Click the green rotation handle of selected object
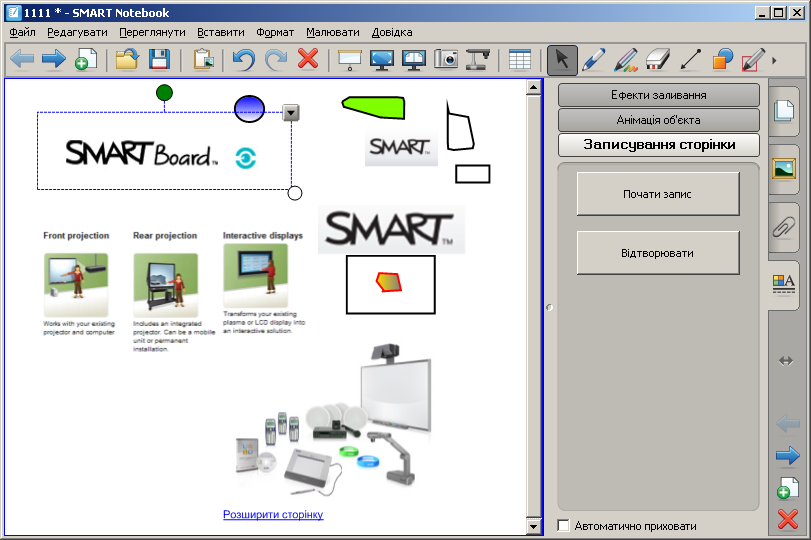This screenshot has height=540, width=811. (x=164, y=93)
